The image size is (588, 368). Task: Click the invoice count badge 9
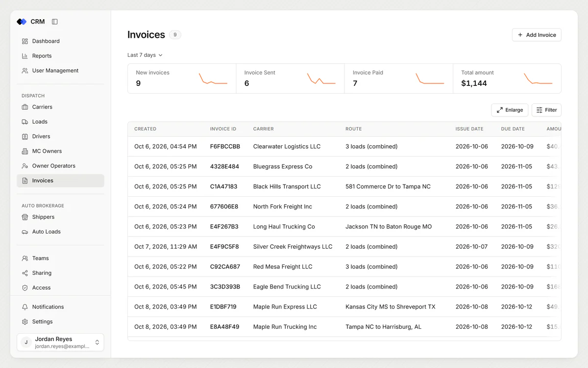tap(175, 35)
